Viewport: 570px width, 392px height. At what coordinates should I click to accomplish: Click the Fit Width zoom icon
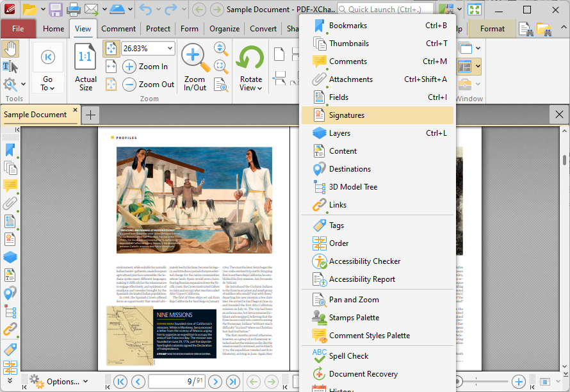(111, 67)
